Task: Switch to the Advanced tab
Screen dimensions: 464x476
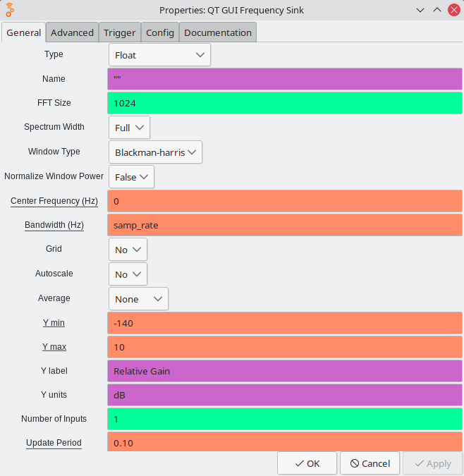Action: pos(72,32)
